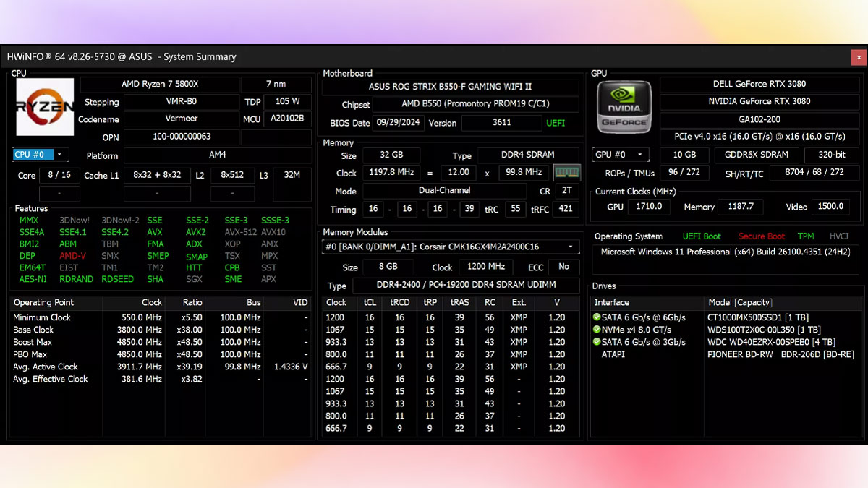Close the System Summary window
Screen dimensions: 868x488
[858, 56]
